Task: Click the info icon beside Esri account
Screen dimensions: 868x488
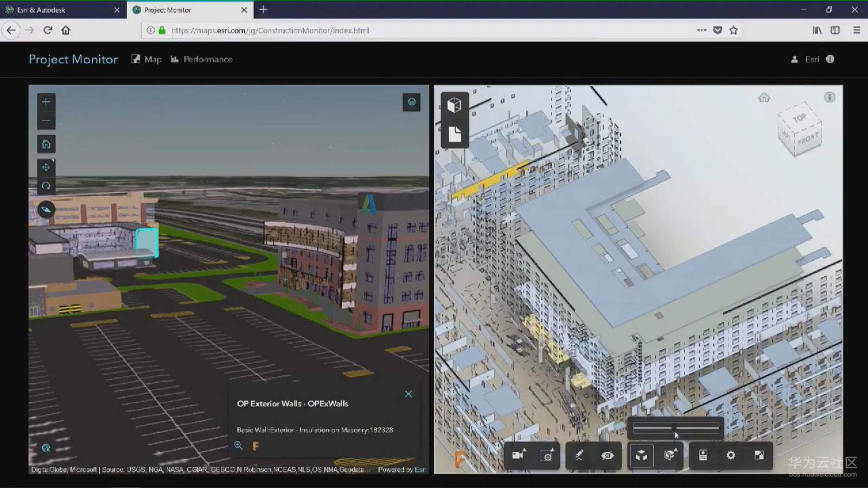Action: (x=830, y=59)
